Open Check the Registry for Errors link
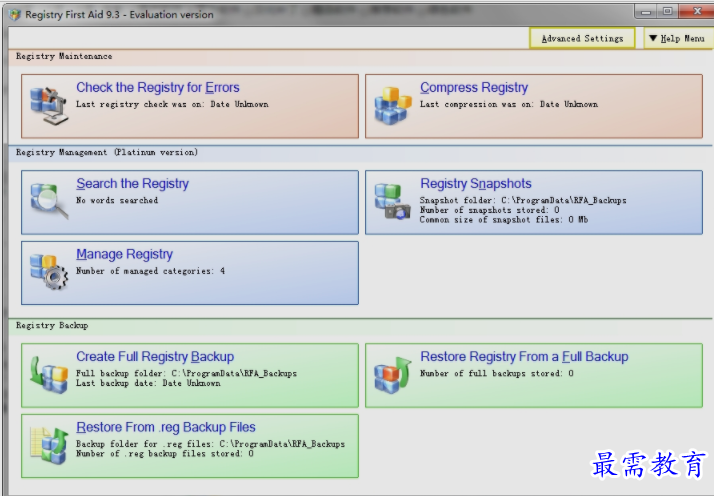 [158, 87]
